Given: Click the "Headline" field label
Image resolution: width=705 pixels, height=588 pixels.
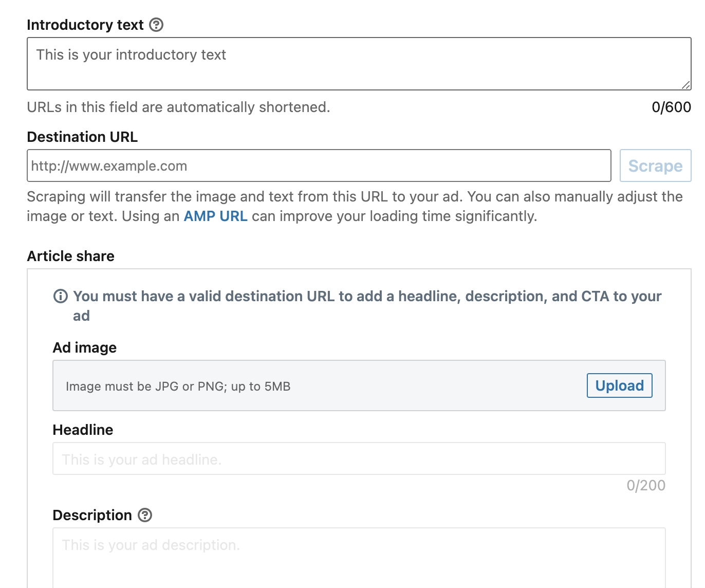Looking at the screenshot, I should tap(83, 430).
